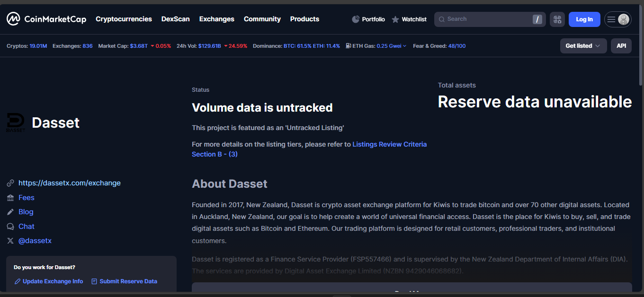The image size is (644, 297).
Task: Click the document icon on Submit Reserve Data
Action: pyautogui.click(x=94, y=281)
